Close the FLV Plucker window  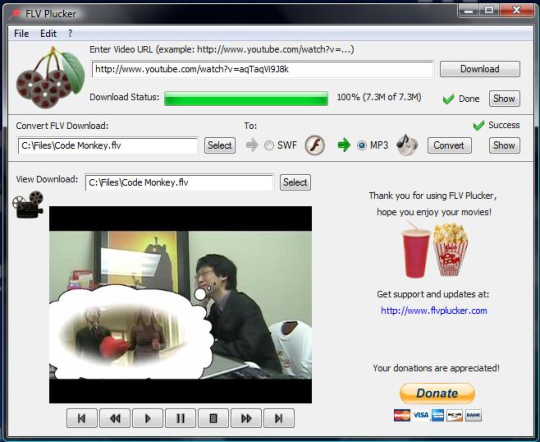pos(516,10)
